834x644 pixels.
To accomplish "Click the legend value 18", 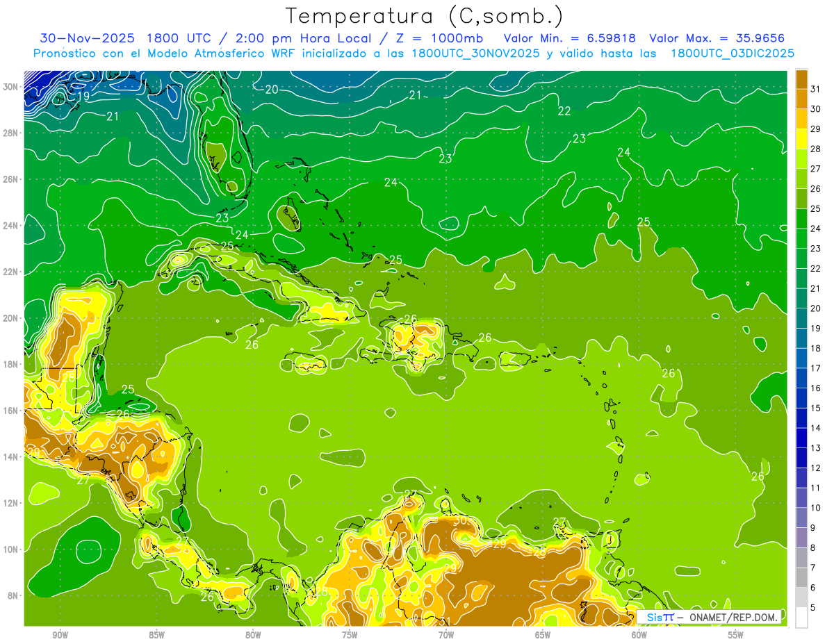I will click(x=815, y=348).
